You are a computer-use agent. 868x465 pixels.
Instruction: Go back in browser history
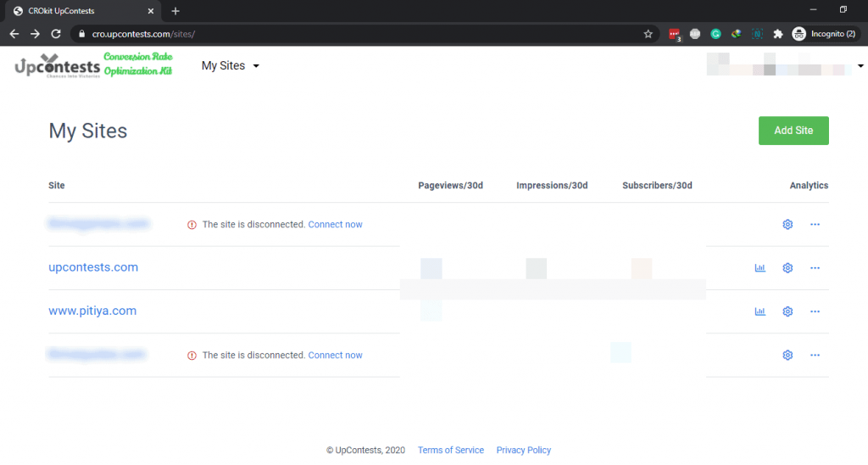14,34
